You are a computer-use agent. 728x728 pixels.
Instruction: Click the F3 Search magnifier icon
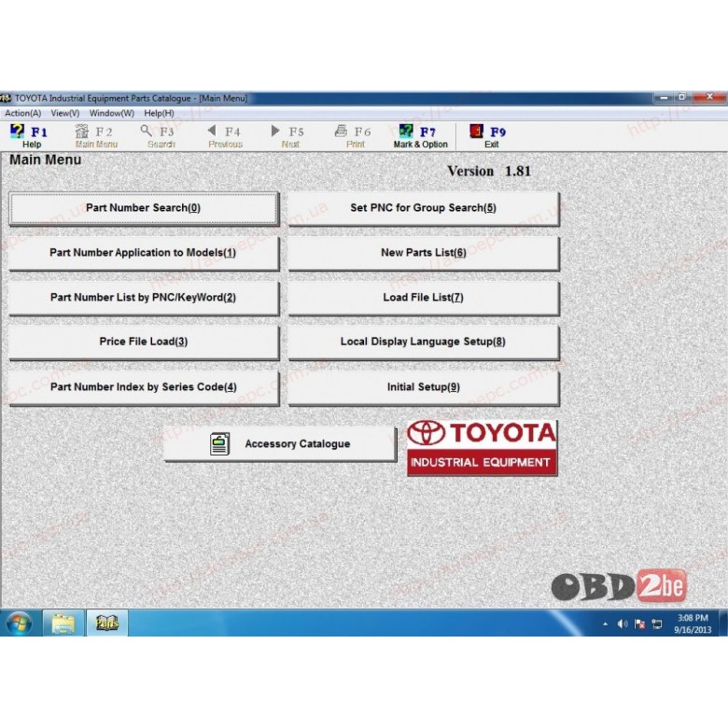pyautogui.click(x=146, y=131)
